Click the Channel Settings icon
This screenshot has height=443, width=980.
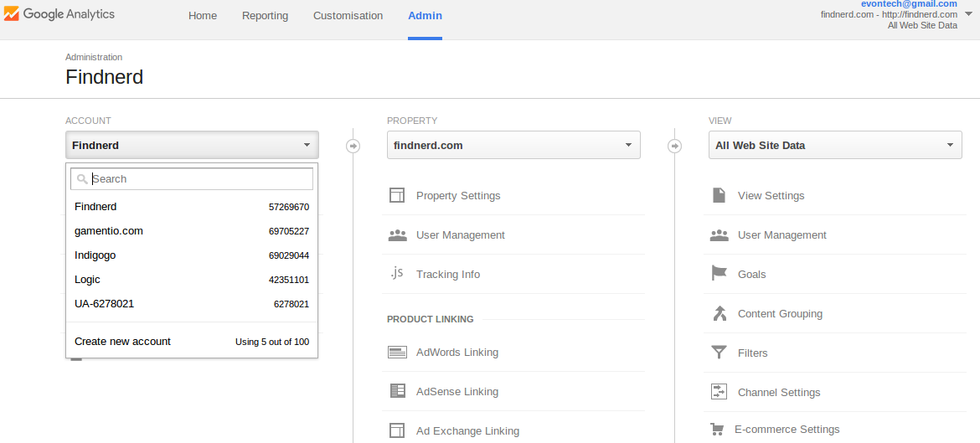pyautogui.click(x=719, y=392)
